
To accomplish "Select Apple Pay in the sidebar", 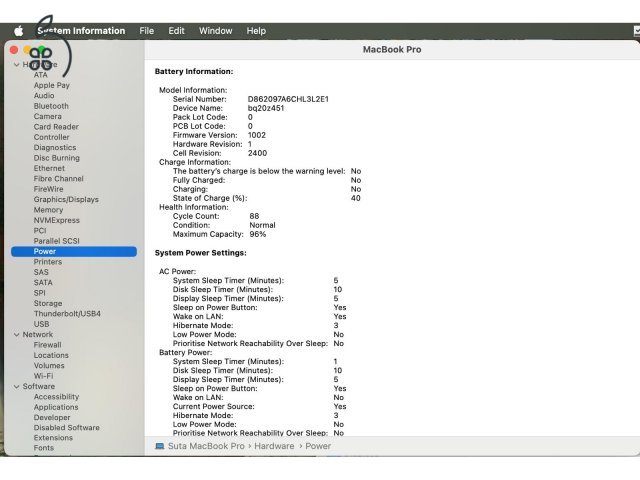I will 51,85.
